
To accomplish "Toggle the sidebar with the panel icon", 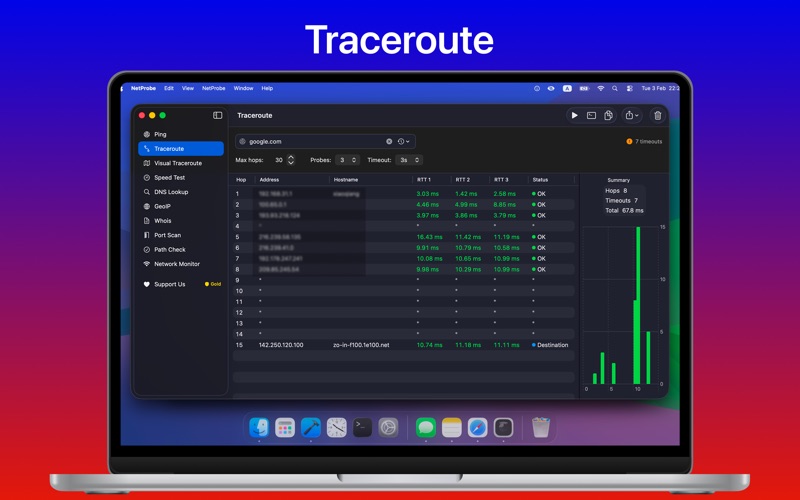I will pyautogui.click(x=217, y=115).
